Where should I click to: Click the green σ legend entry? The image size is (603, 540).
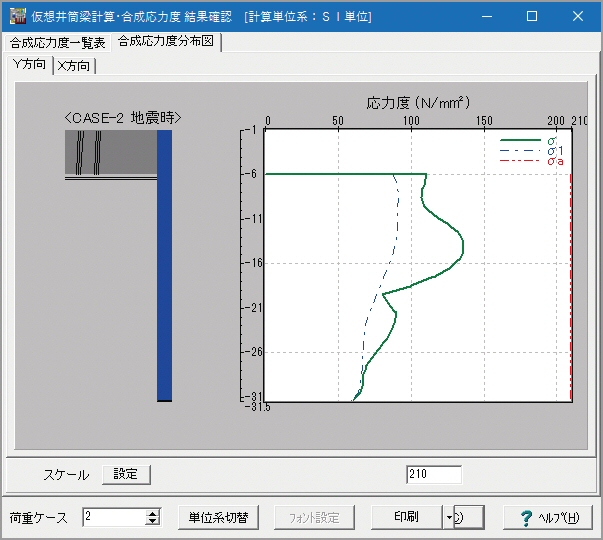point(528,141)
